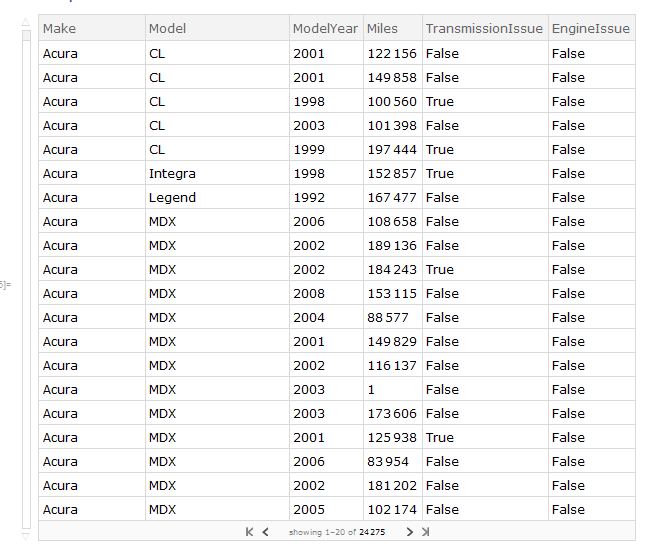Click TransmissionIssue False in Legend row
The width and height of the screenshot is (659, 554).
coord(442,198)
